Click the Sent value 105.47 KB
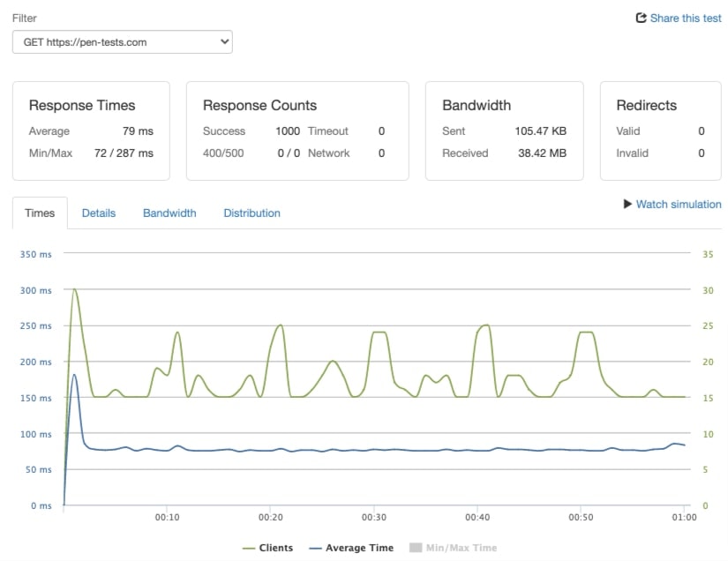Image resolution: width=728 pixels, height=561 pixels. point(540,131)
